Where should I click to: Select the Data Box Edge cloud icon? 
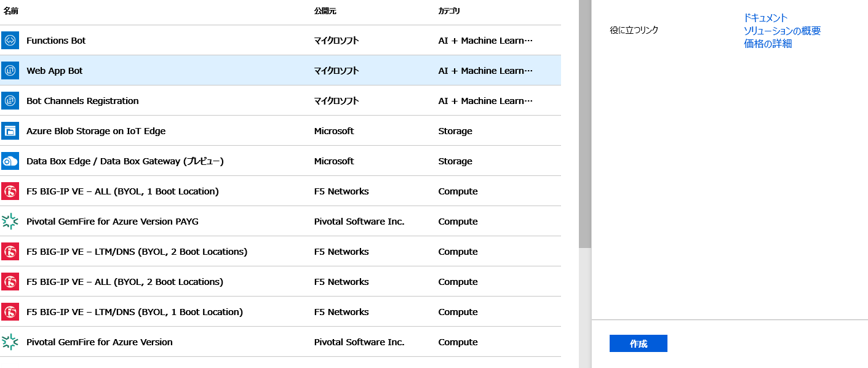(x=10, y=161)
